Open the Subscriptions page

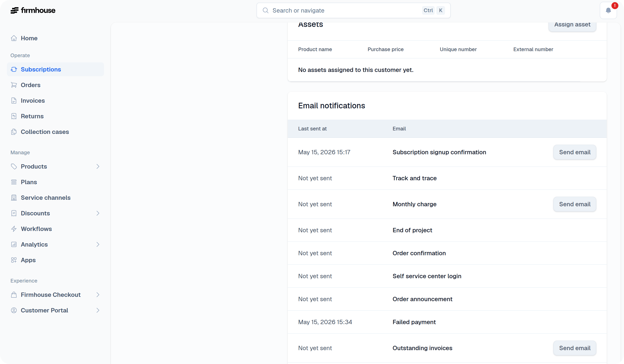point(55,69)
